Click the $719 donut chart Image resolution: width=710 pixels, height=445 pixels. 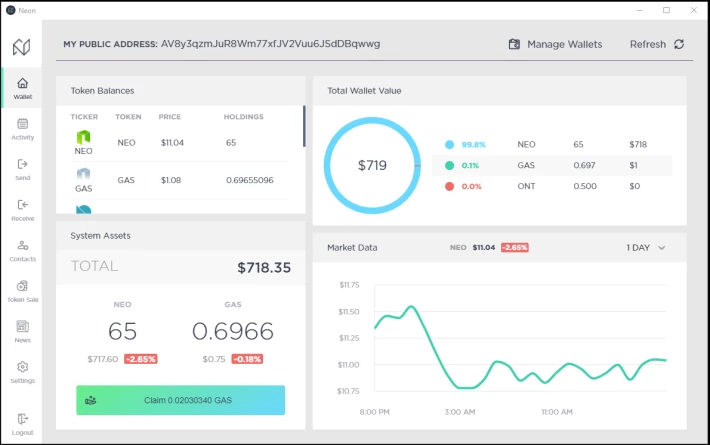tap(372, 165)
